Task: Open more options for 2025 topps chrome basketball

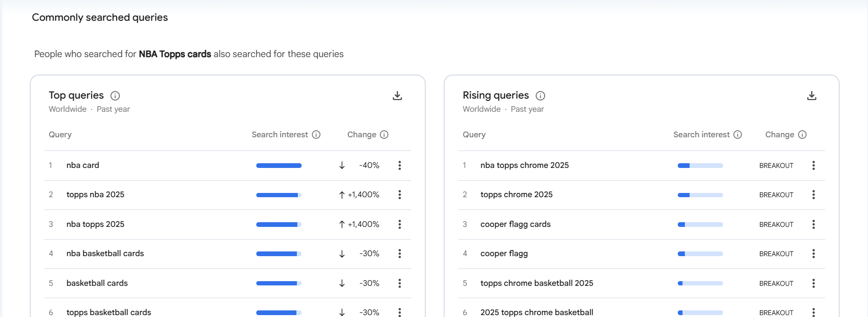Action: point(814,312)
